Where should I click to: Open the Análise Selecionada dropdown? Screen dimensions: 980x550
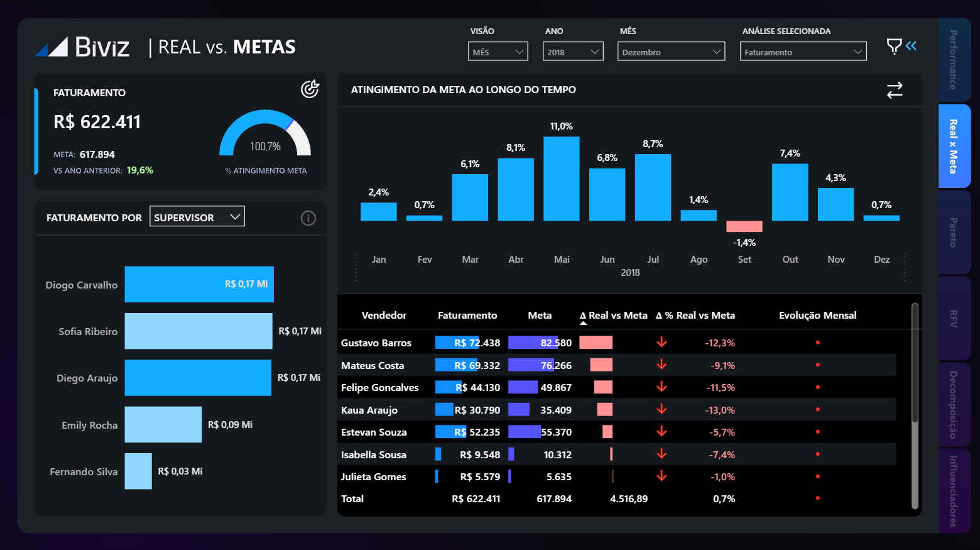803,52
